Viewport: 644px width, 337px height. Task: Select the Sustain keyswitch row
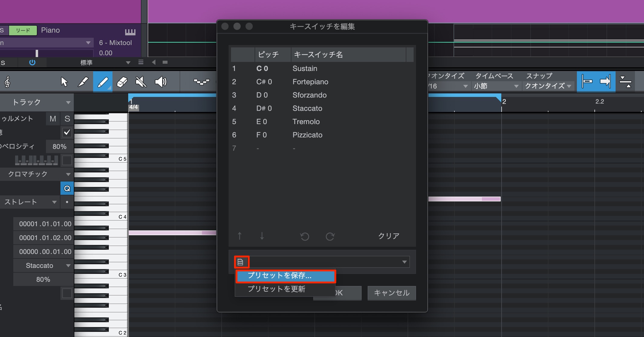point(322,69)
